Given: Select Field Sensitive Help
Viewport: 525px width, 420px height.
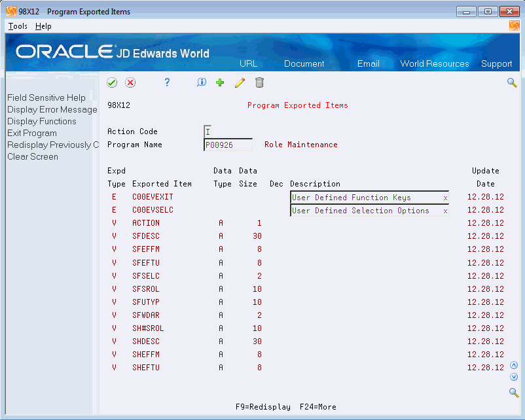Looking at the screenshot, I should [x=46, y=97].
